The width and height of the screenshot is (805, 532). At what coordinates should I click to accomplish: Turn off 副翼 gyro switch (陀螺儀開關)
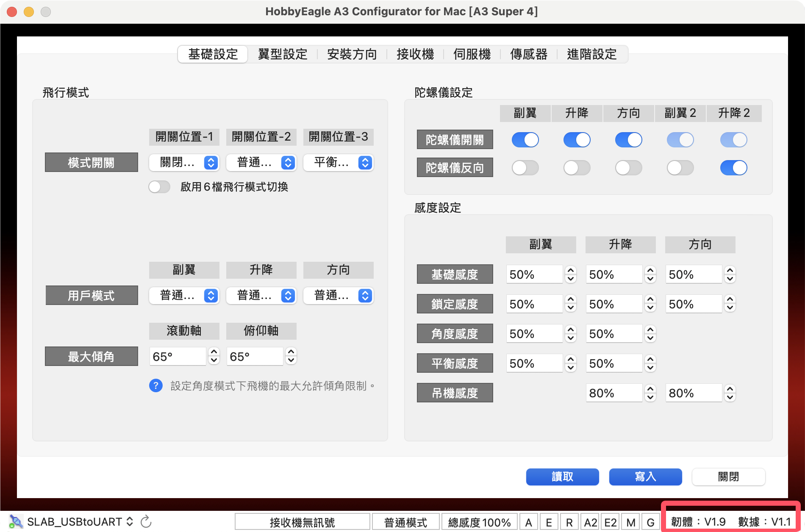tap(525, 140)
